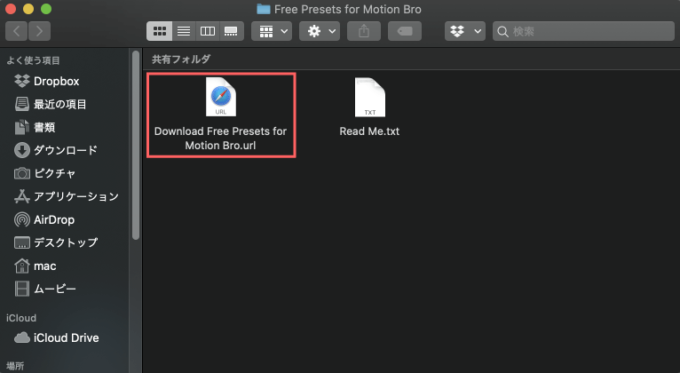This screenshot has height=373, width=680.
Task: Click the 場所 section header
Action: pos(15,366)
